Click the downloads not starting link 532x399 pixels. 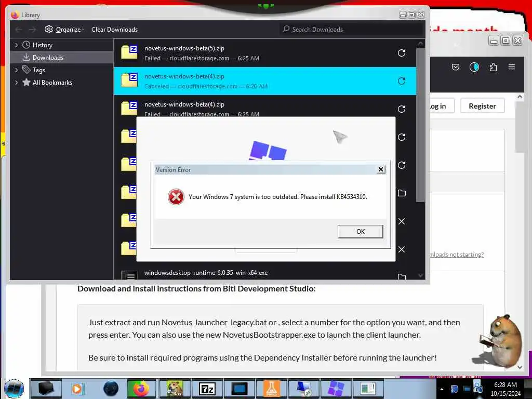point(457,254)
